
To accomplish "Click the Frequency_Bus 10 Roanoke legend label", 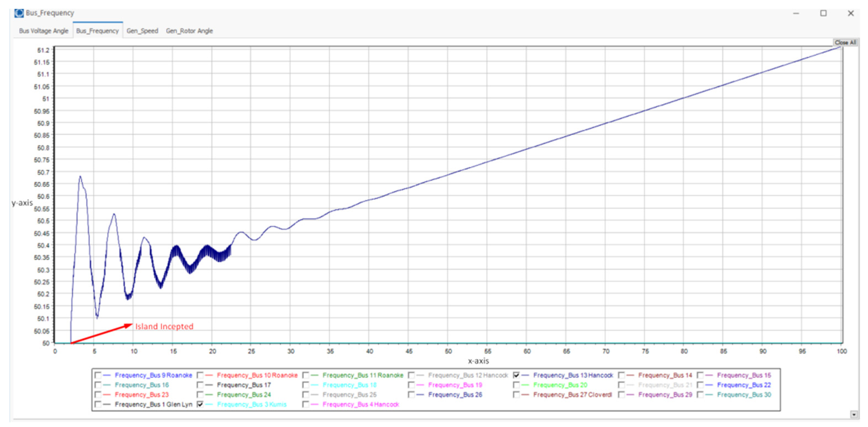I will [257, 375].
